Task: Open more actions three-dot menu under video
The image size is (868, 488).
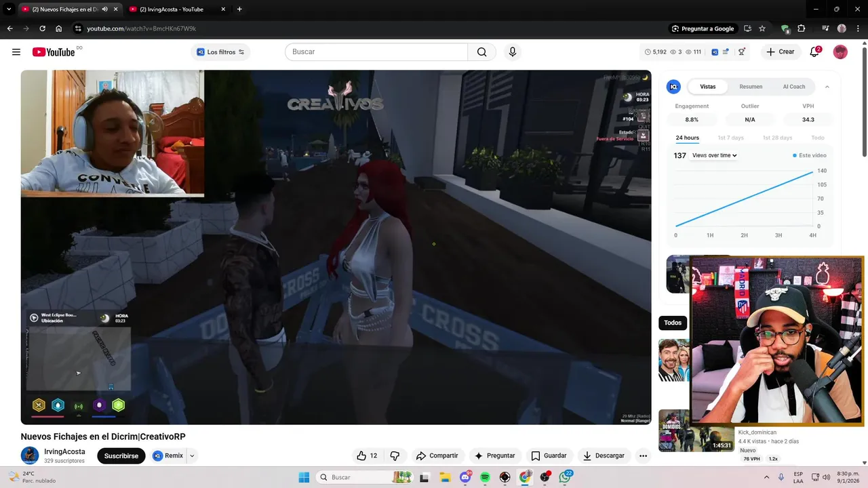Action: click(x=643, y=455)
